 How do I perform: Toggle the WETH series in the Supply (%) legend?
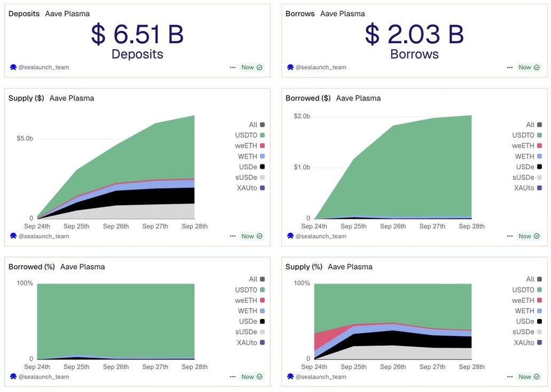[529, 311]
